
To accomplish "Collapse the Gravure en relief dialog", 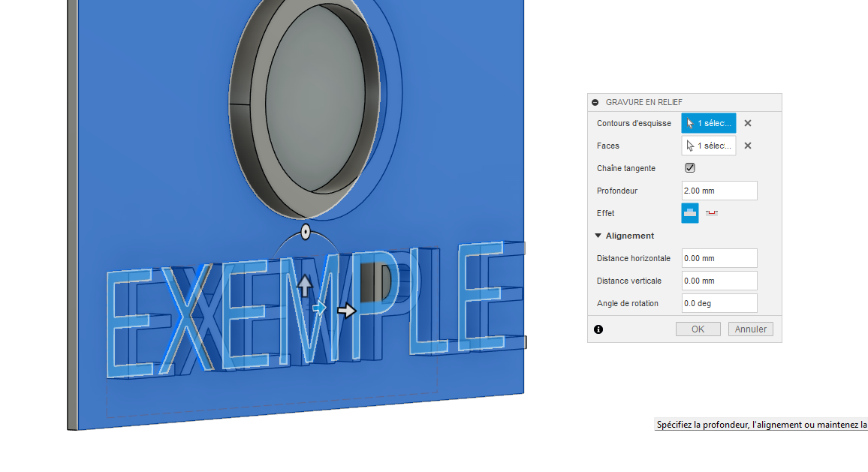I will tap(595, 102).
